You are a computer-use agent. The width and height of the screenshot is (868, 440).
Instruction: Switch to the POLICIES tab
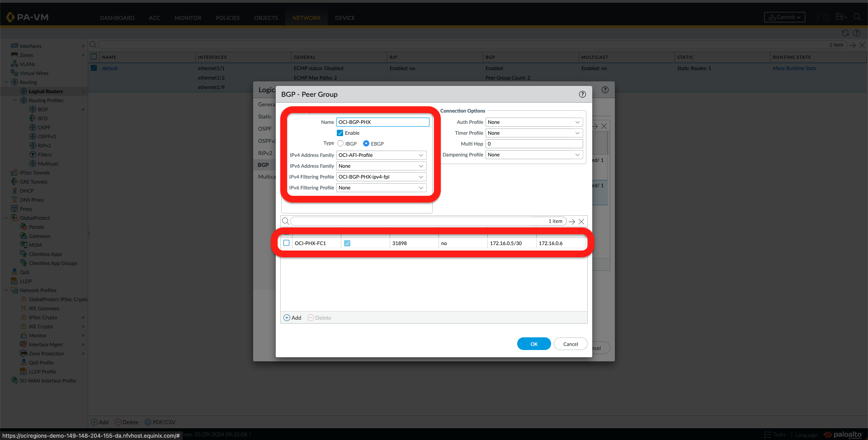click(x=227, y=18)
